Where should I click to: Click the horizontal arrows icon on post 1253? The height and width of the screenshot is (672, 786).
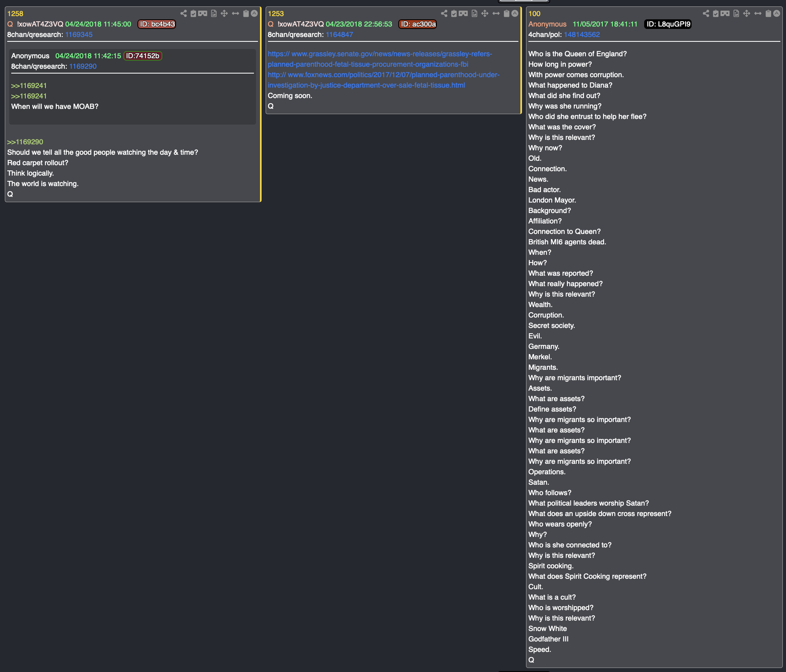tap(496, 14)
